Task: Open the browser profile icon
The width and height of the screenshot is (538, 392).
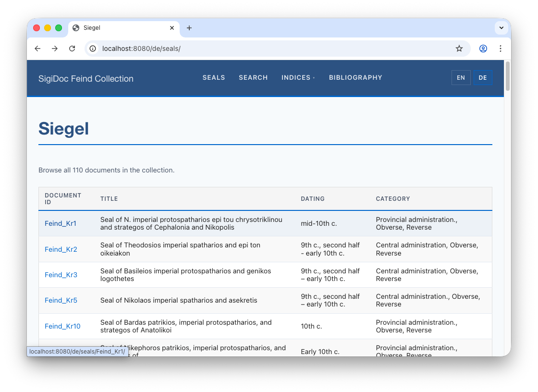Action: [483, 49]
